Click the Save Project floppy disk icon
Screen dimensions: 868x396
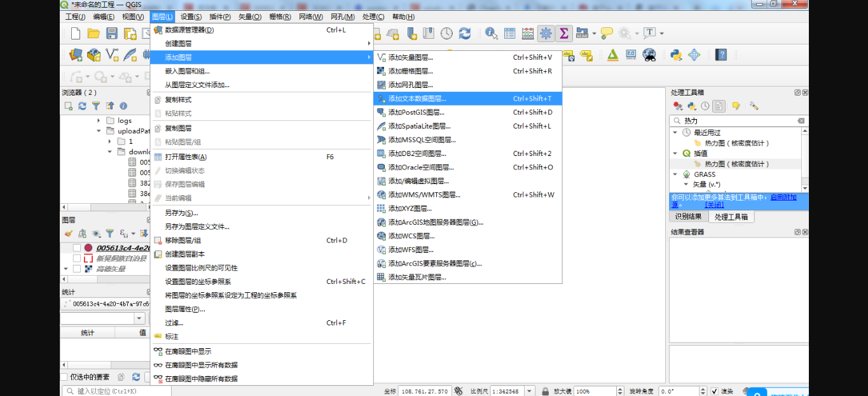coord(112,34)
